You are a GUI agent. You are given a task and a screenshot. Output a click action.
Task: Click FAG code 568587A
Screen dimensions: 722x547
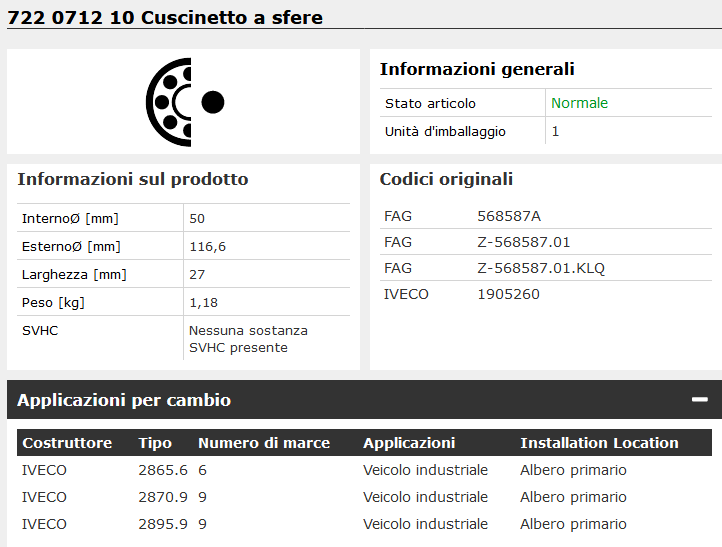pyautogui.click(x=509, y=216)
